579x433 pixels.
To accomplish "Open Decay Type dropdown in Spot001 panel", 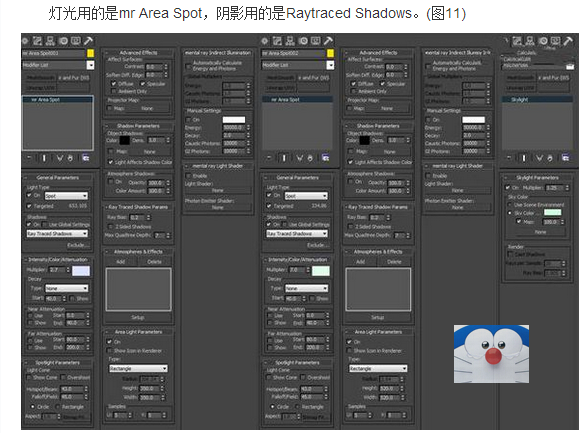I will [x=66, y=288].
